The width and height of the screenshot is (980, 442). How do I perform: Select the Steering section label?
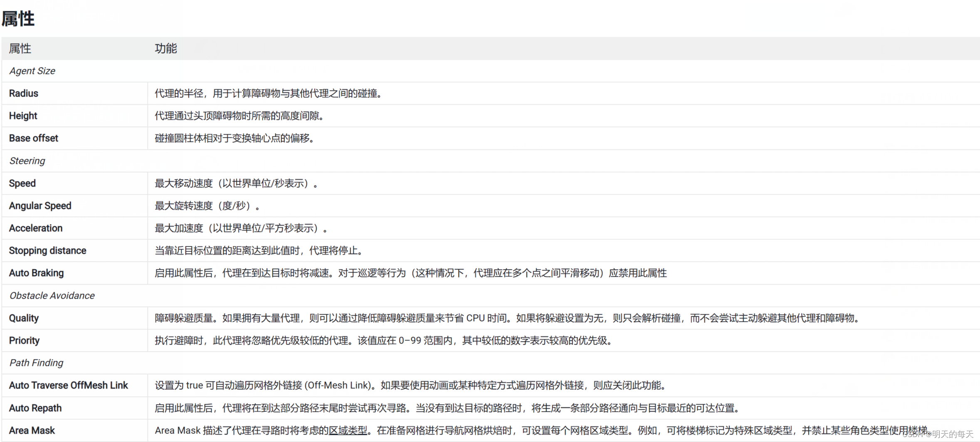27,161
